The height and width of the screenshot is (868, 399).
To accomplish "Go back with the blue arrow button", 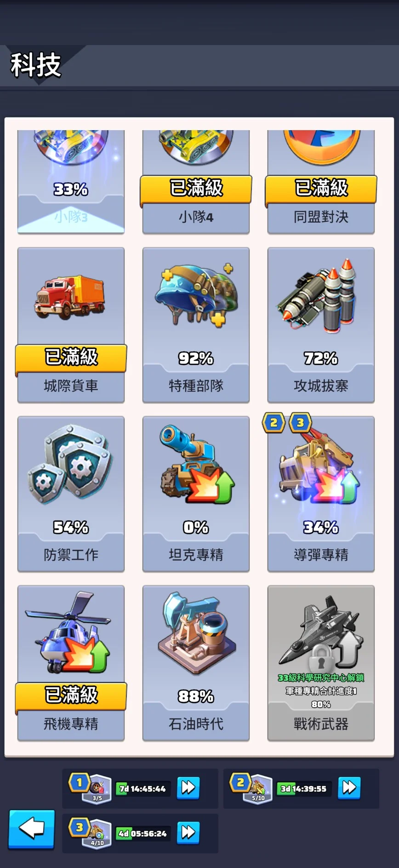I will click(x=32, y=828).
